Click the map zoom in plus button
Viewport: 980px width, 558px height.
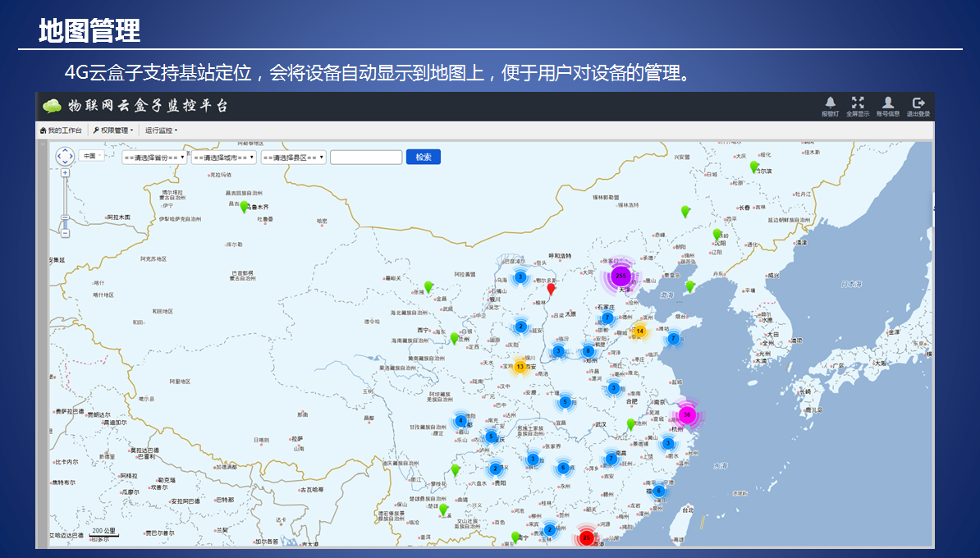(x=65, y=173)
